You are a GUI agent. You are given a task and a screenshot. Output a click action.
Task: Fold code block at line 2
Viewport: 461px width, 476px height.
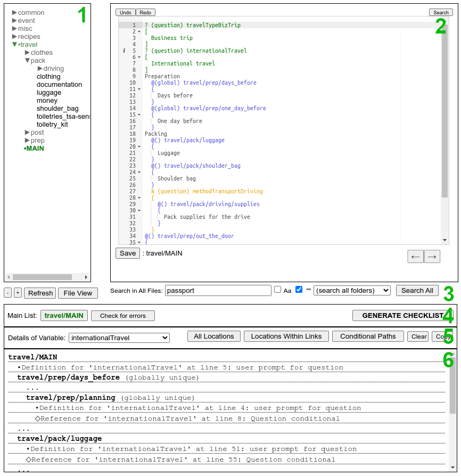pos(139,31)
